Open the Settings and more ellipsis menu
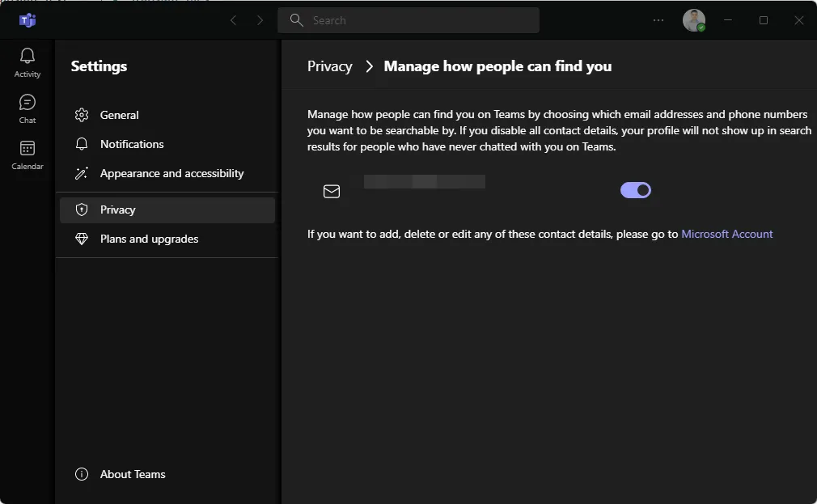The image size is (817, 504). [x=658, y=20]
